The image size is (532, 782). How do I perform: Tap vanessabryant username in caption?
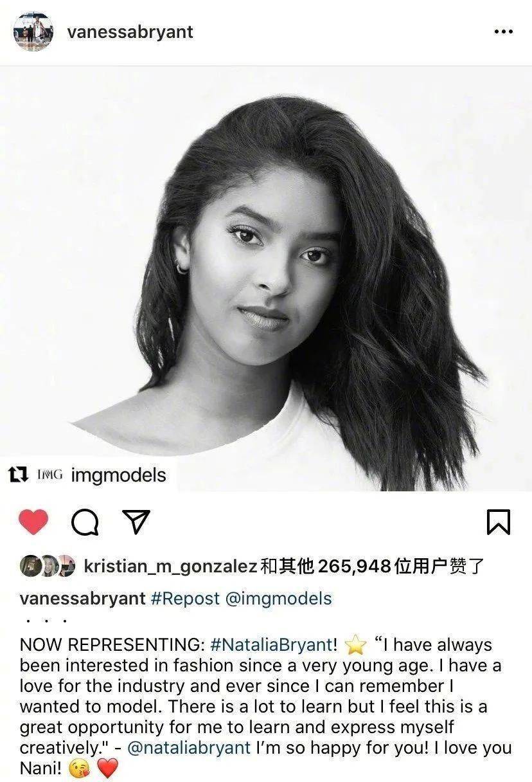pyautogui.click(x=83, y=599)
